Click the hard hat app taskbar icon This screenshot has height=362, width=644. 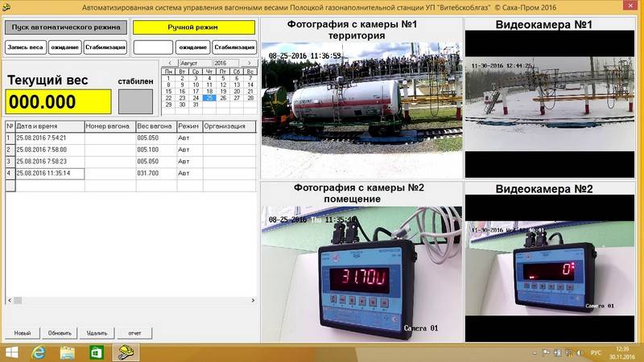click(x=126, y=352)
